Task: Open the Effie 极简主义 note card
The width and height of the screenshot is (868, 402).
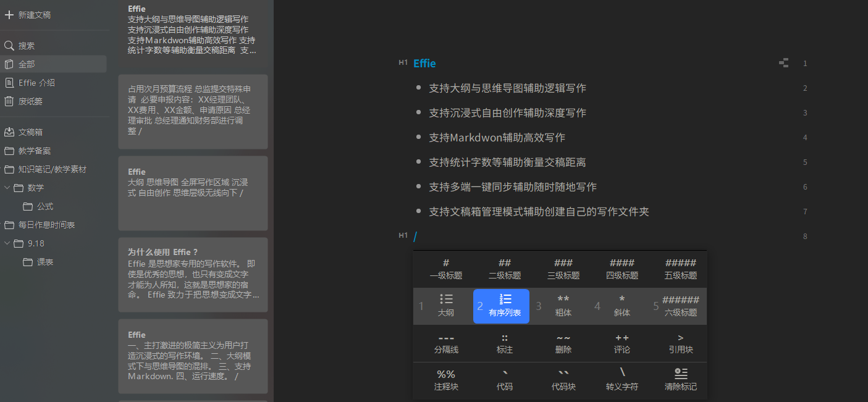Action: pyautogui.click(x=193, y=356)
